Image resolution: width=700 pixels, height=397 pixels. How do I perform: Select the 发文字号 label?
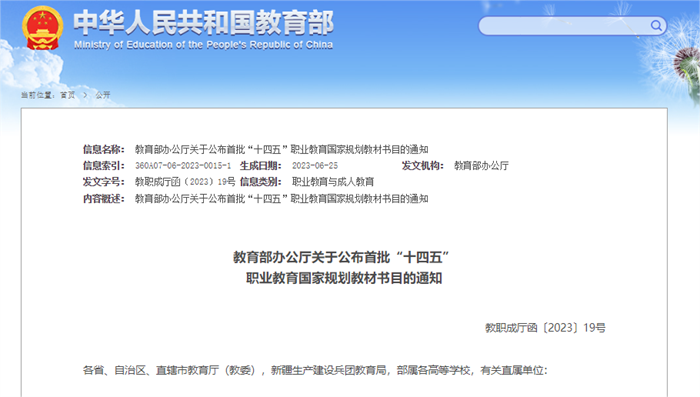[104, 182]
